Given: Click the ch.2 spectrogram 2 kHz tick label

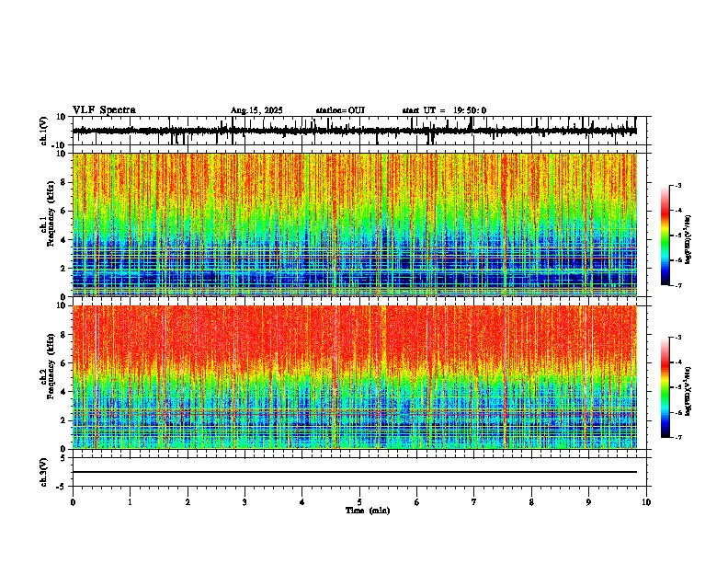Looking at the screenshot, I should click(63, 420).
